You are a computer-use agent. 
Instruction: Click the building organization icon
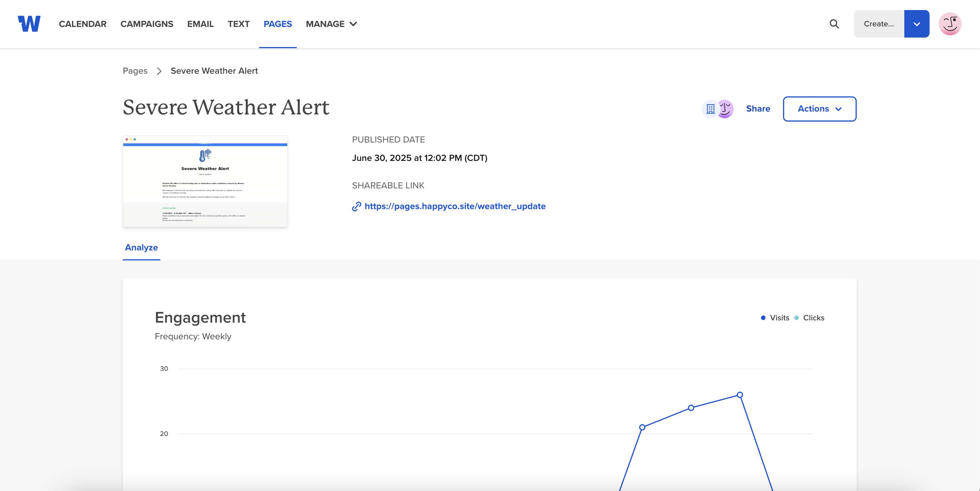pos(710,109)
